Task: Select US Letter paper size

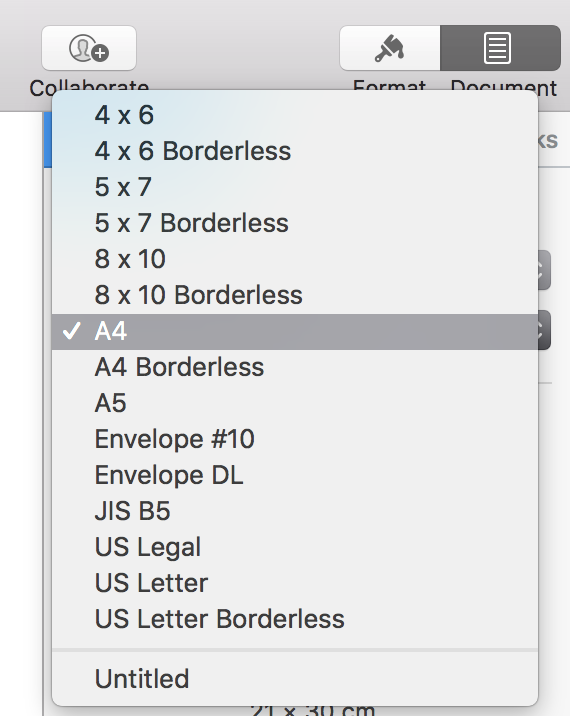Action: (295, 583)
